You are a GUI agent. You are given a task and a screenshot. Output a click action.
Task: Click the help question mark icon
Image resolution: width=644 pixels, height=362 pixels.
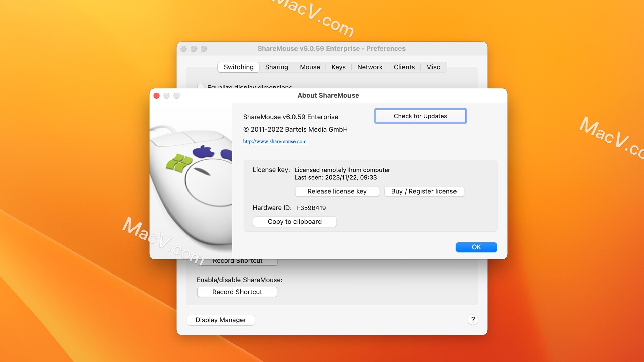(472, 319)
